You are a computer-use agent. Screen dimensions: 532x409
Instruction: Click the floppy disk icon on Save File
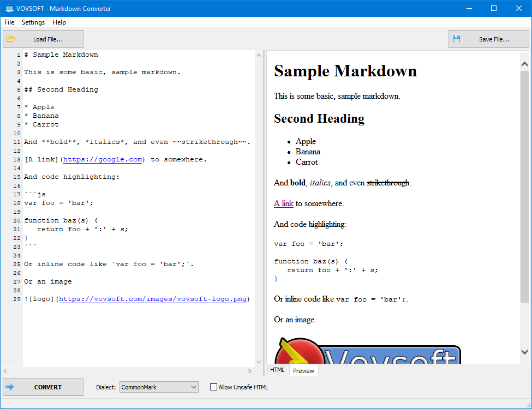[457, 39]
